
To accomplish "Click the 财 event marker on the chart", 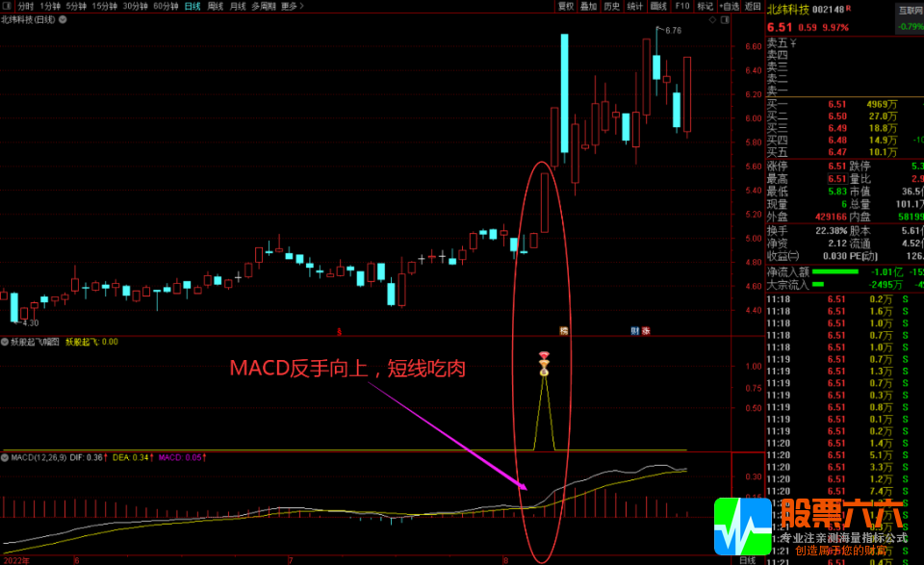I will click(x=635, y=331).
